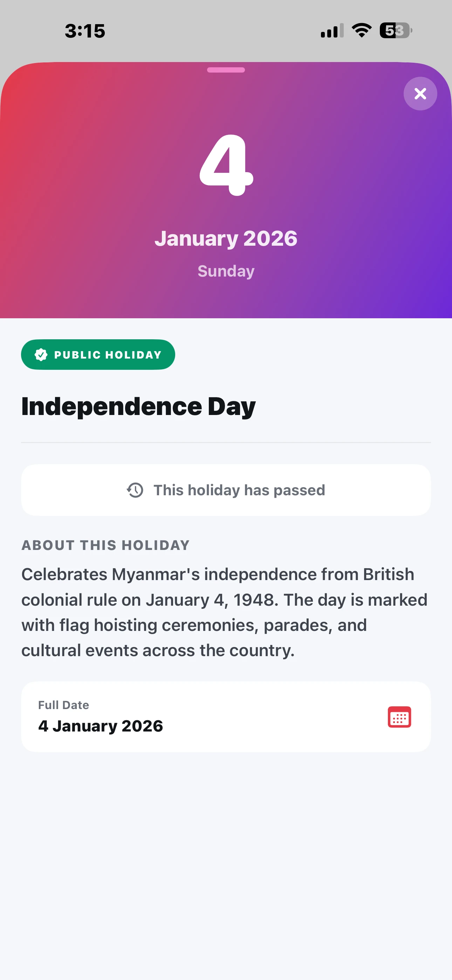Select the checkmark badge on Public Holiday label
This screenshot has height=980, width=452.
tap(41, 354)
